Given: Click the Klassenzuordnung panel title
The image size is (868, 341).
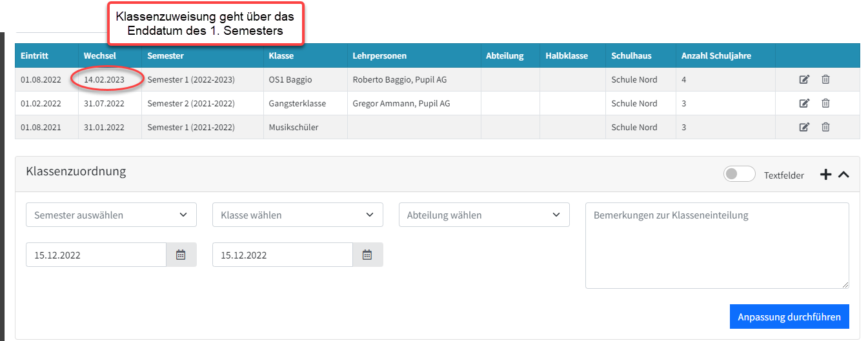Looking at the screenshot, I should coord(76,171).
